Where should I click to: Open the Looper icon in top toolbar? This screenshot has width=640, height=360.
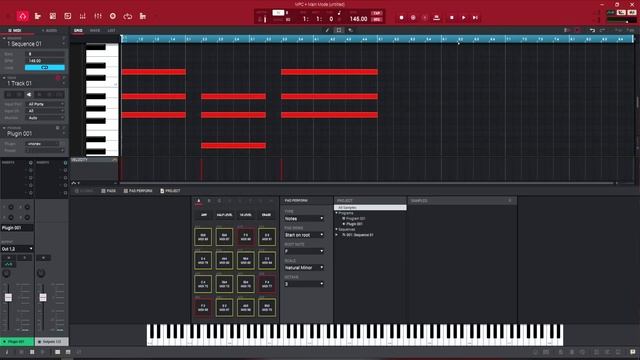[128, 16]
